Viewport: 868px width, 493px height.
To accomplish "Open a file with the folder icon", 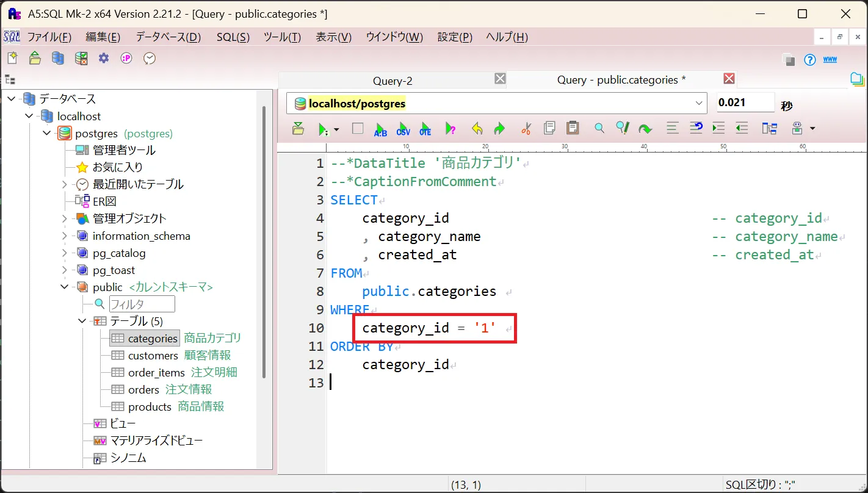I will (35, 58).
